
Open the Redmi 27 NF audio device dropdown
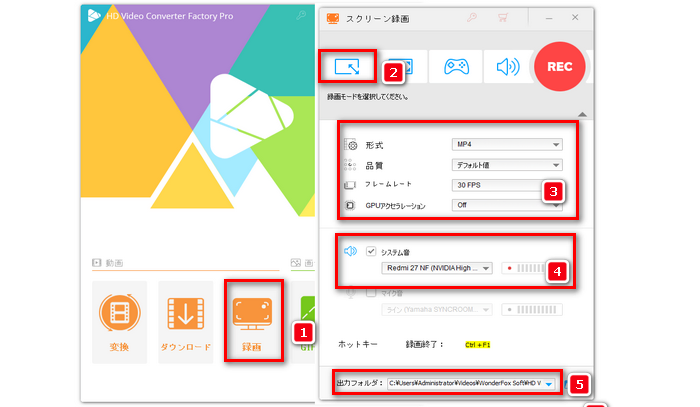click(x=438, y=268)
